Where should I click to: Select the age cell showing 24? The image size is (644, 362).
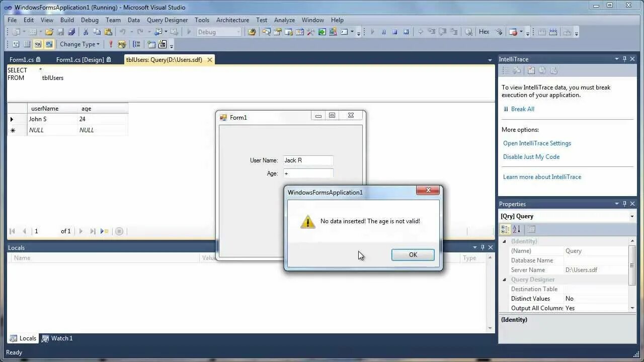click(103, 119)
